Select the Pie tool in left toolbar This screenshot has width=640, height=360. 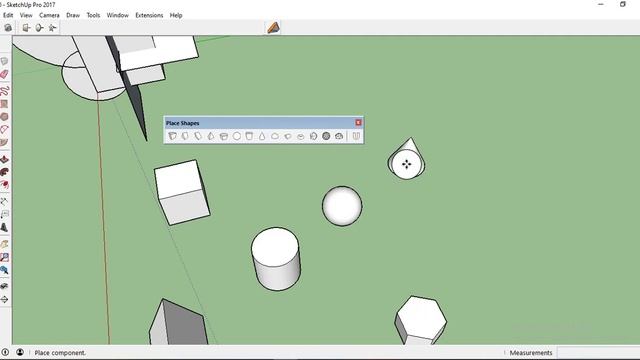pyautogui.click(x=4, y=142)
